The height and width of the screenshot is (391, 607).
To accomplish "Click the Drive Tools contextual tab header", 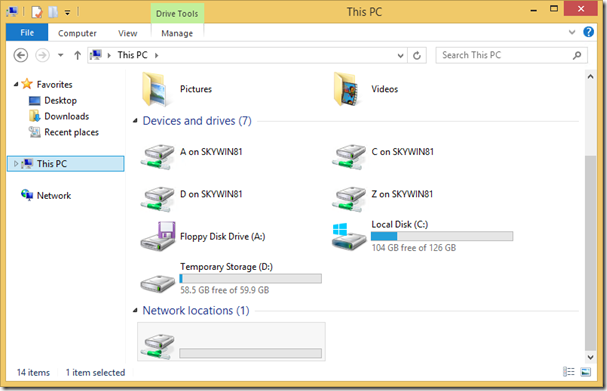I will click(x=177, y=14).
